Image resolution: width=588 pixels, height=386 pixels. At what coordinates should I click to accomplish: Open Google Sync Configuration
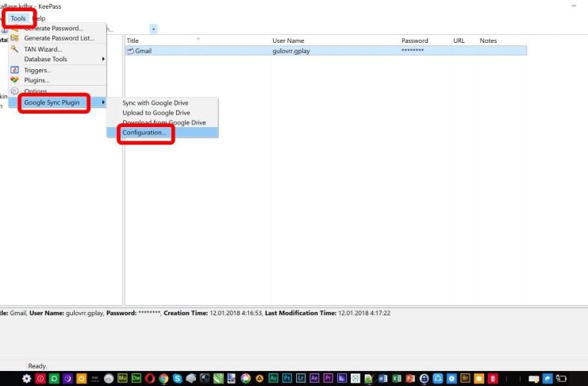tap(163, 132)
